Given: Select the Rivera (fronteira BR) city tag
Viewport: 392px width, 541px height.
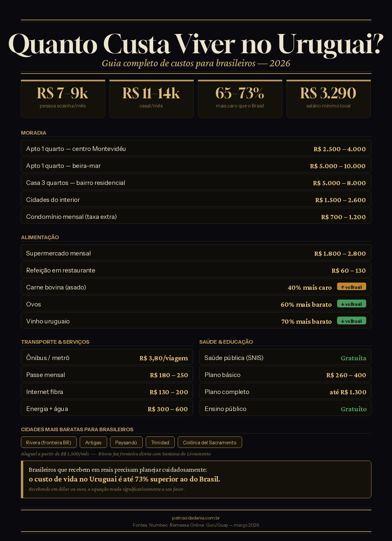Looking at the screenshot, I should tap(49, 442).
